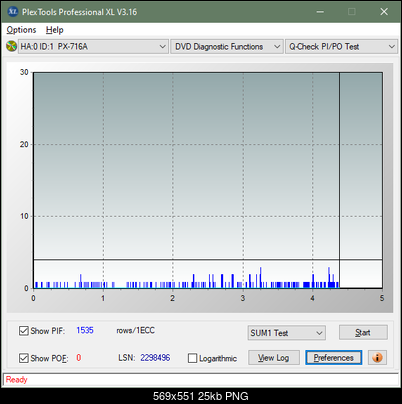
Task: Click the PIF value 1535
Action: (85, 330)
